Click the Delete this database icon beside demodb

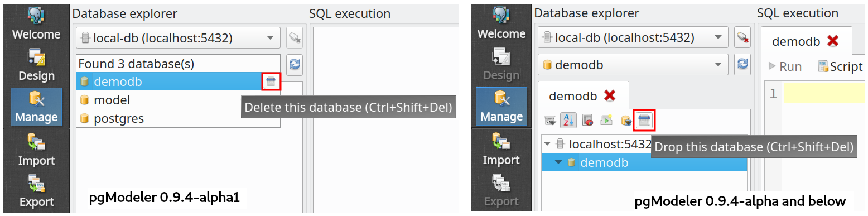pos(271,81)
